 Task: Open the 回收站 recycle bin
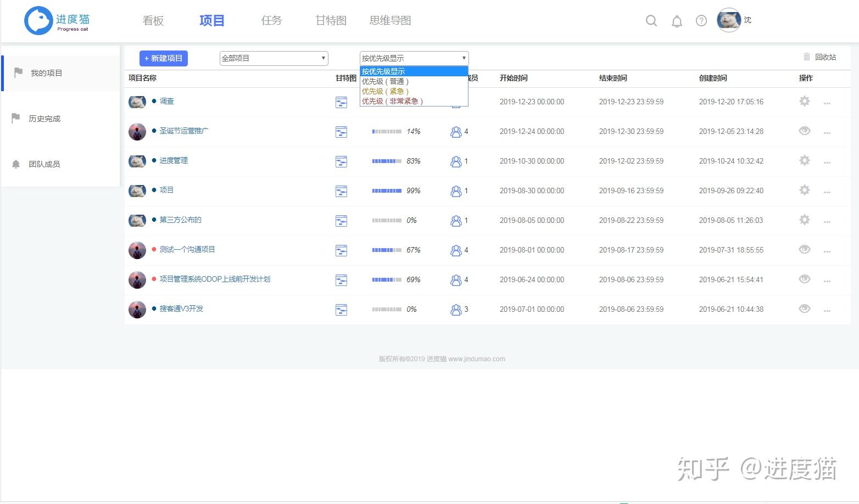819,57
